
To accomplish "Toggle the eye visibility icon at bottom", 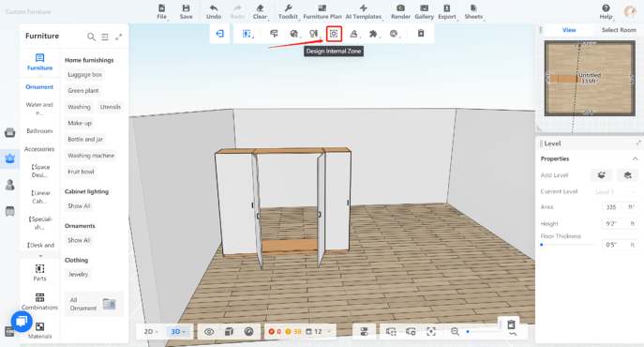I will (x=209, y=332).
